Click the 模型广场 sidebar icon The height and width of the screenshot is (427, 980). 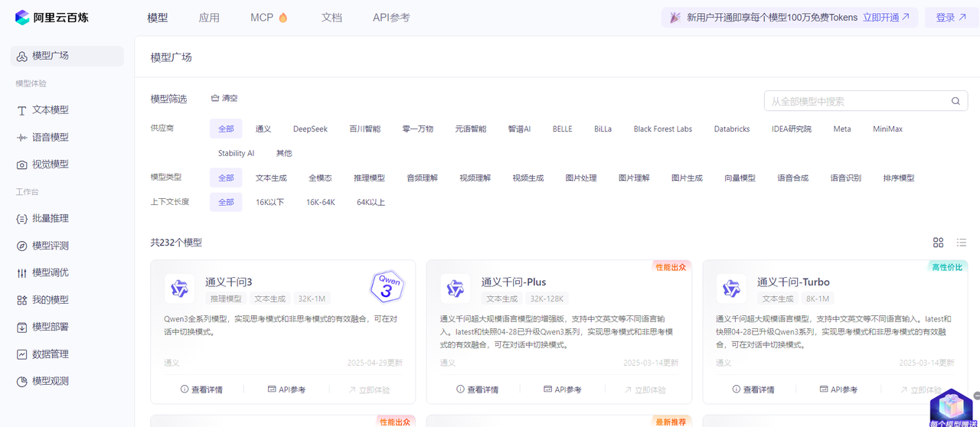pyautogui.click(x=22, y=56)
